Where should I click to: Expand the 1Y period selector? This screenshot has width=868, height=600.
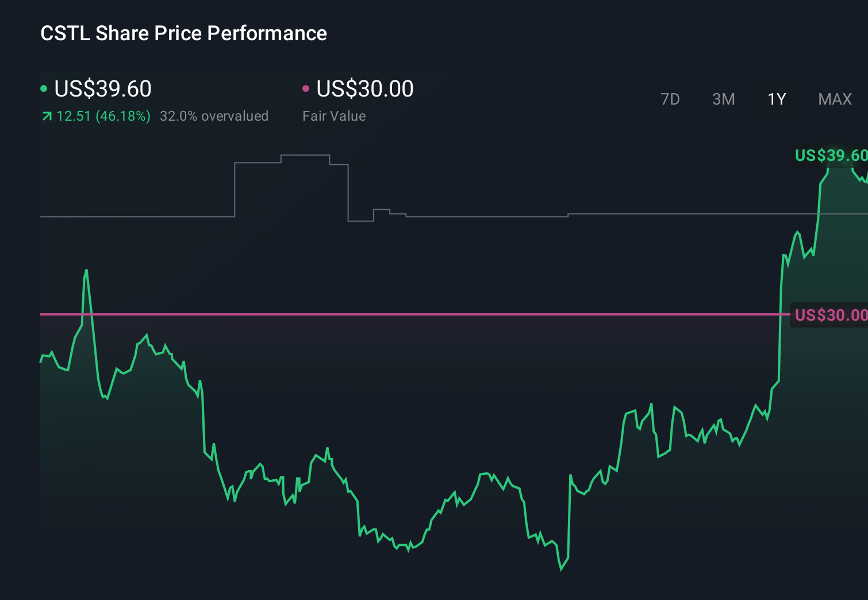tap(776, 99)
